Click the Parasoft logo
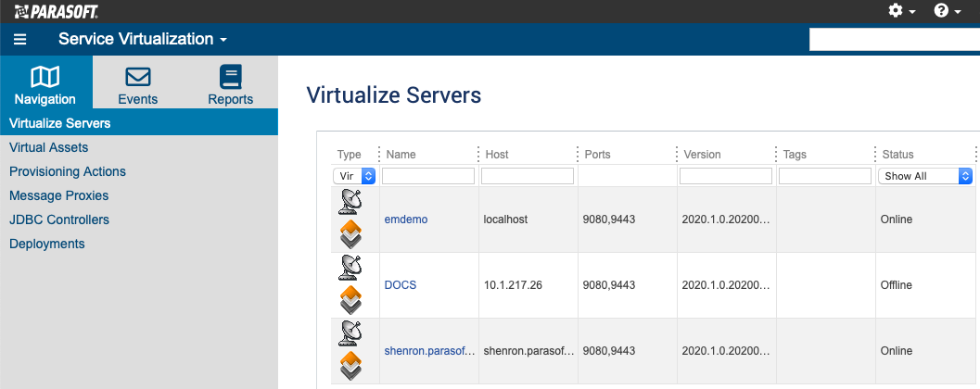The width and height of the screenshot is (980, 389). coord(57,11)
